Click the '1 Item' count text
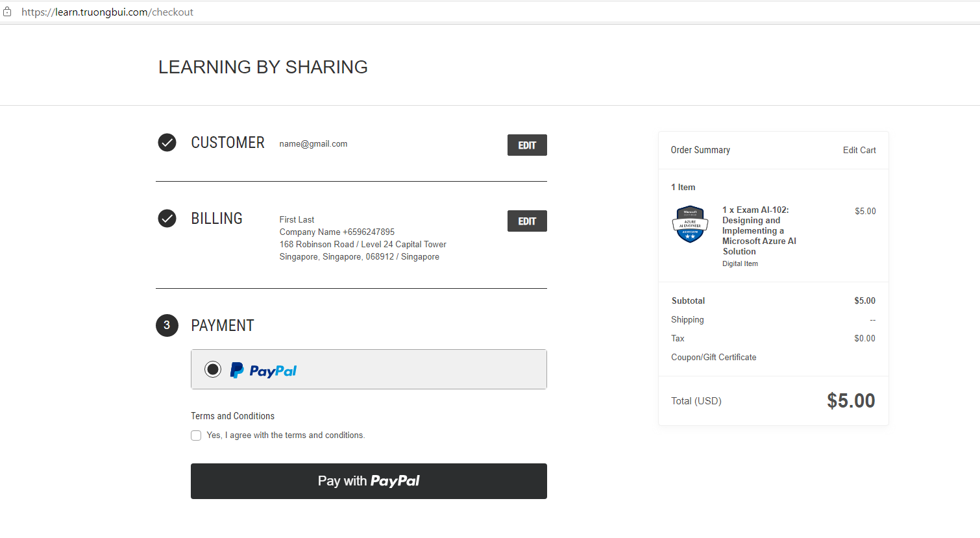This screenshot has width=980, height=538. (x=683, y=187)
